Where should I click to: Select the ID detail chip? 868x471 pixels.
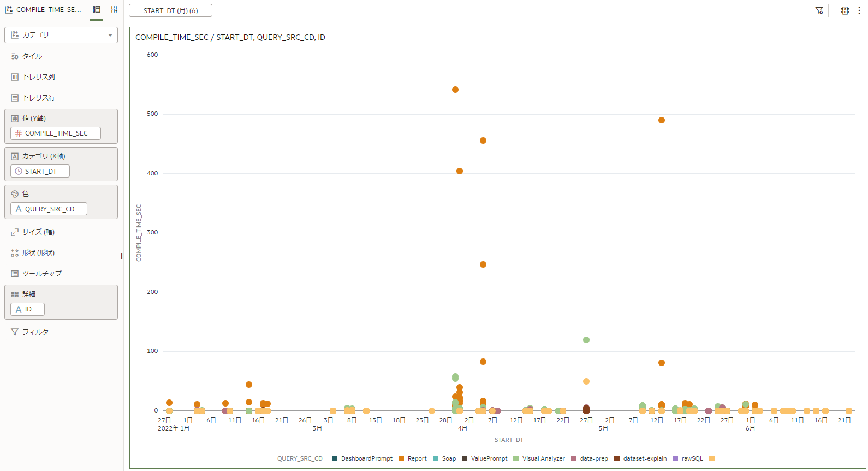[x=27, y=309]
